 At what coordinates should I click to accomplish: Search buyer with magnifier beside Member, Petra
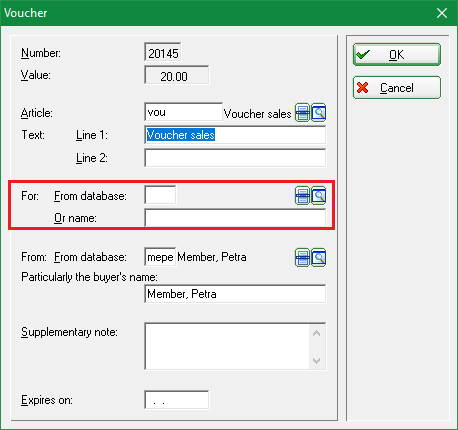pos(319,257)
